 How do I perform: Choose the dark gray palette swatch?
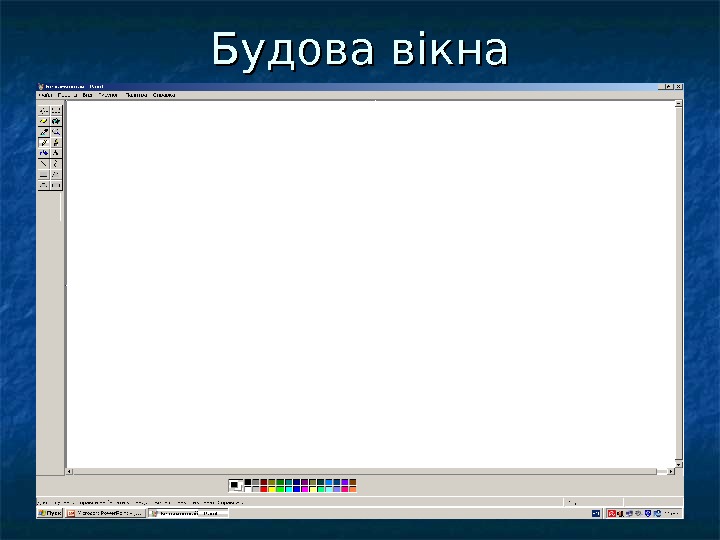point(256,482)
